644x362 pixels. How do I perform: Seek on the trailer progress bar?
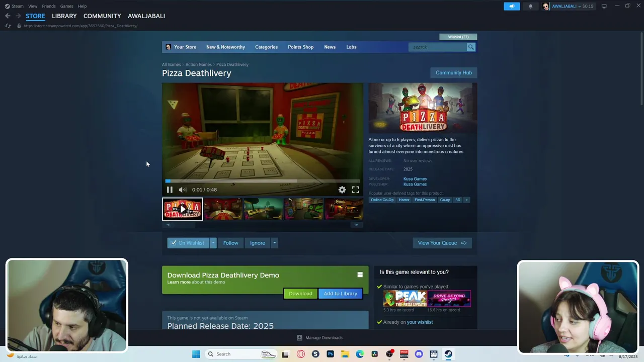[263, 181]
